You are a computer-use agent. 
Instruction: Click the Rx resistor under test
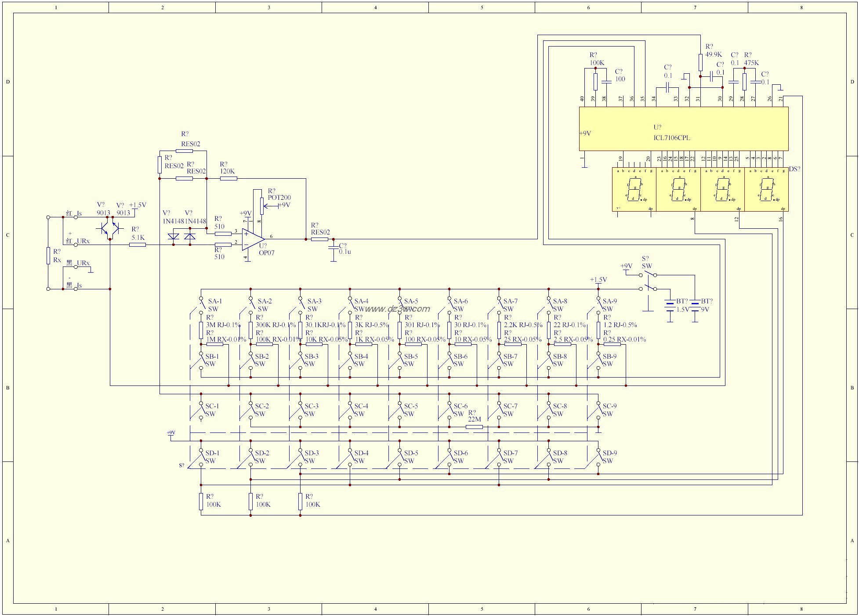(x=48, y=256)
